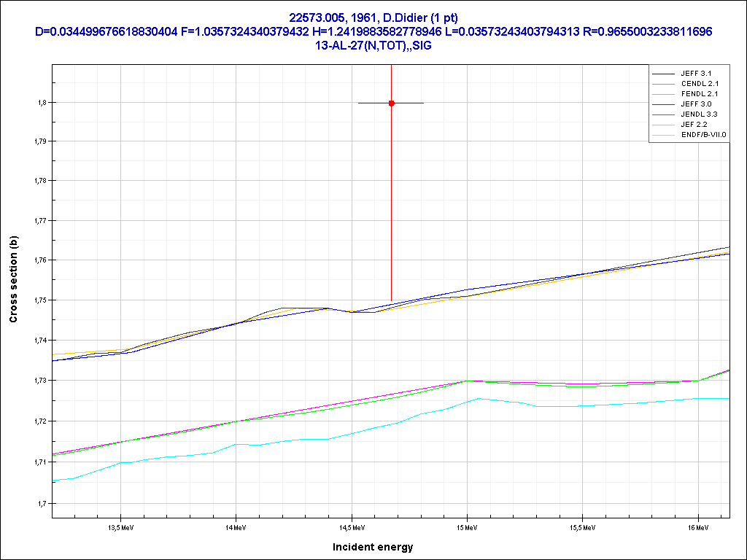
Task: Click the blue JEFF 3.1 legend line swatch
Action: click(663, 74)
